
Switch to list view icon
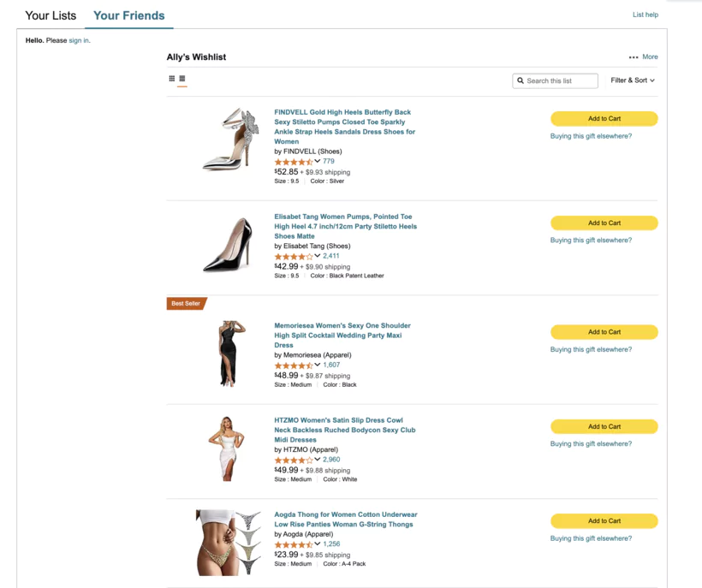[182, 79]
